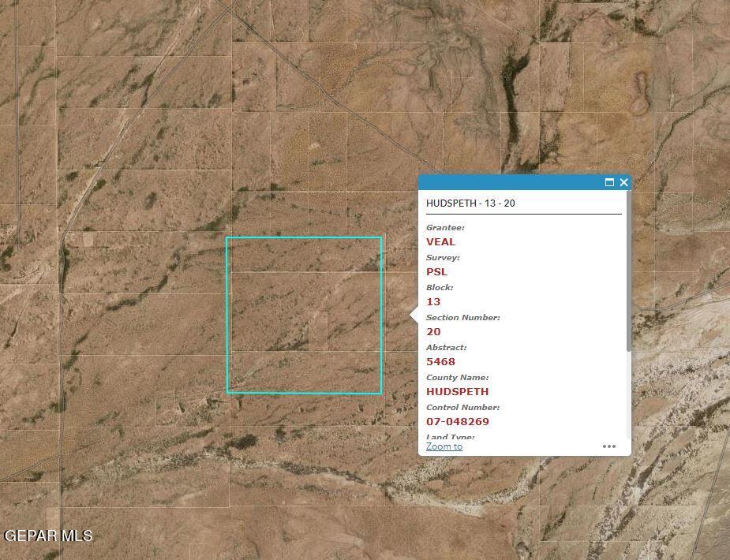Click the Grantee field label
The height and width of the screenshot is (560, 730).
pyautogui.click(x=445, y=227)
